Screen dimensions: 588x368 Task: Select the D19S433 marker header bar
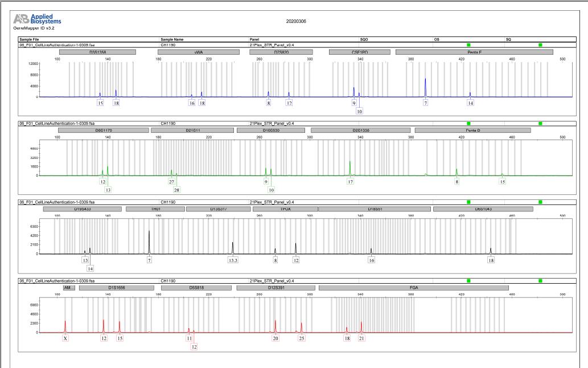click(82, 209)
